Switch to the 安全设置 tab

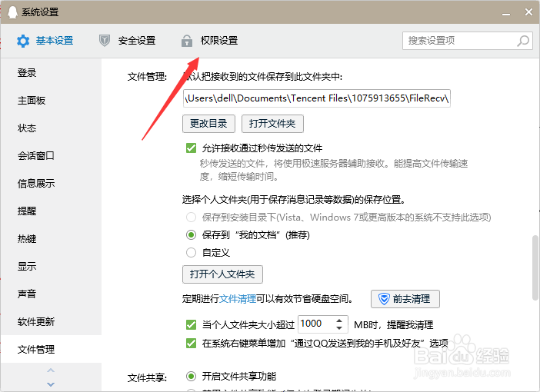[127, 41]
